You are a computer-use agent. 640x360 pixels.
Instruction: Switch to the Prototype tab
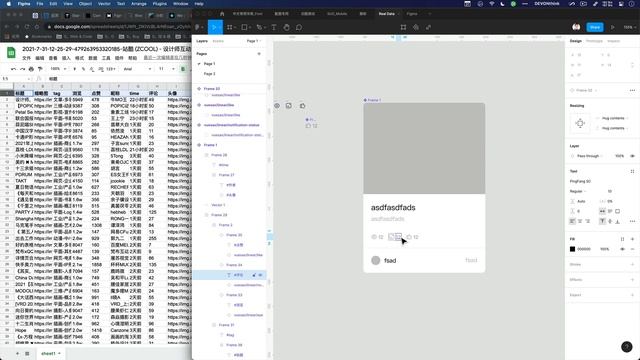594,41
